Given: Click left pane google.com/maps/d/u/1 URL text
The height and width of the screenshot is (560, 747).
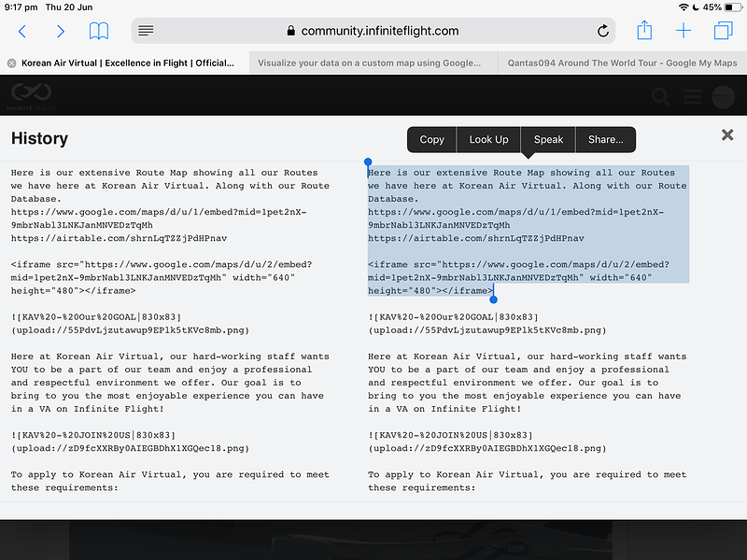Looking at the screenshot, I should tap(159, 218).
